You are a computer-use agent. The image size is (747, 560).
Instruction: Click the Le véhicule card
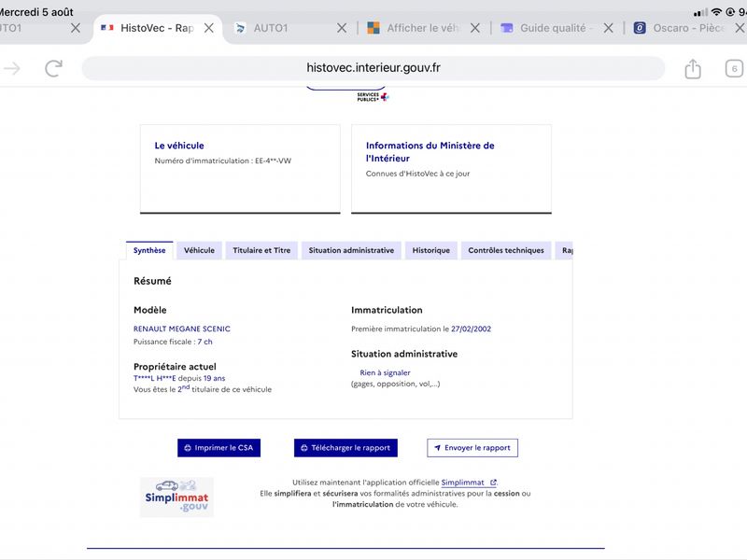click(x=240, y=169)
